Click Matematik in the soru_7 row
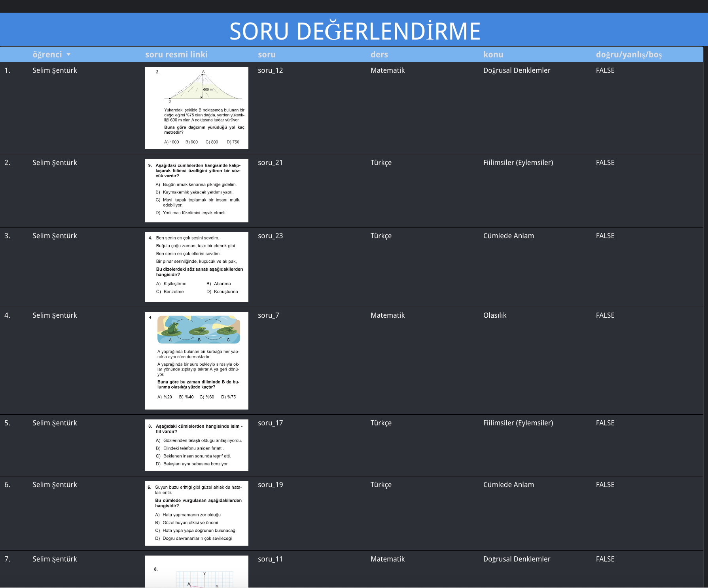Viewport: 708px width, 588px height. click(388, 315)
